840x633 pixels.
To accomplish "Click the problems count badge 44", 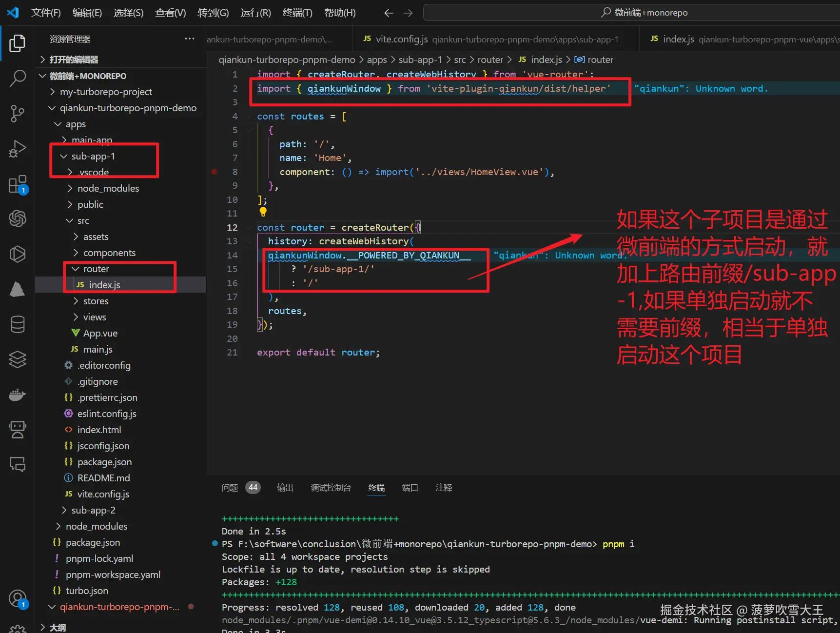I will click(x=253, y=487).
